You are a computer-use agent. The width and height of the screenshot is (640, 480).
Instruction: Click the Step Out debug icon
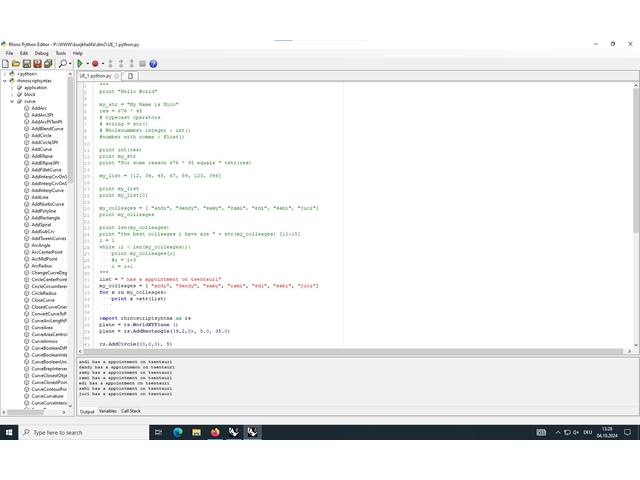[132, 64]
